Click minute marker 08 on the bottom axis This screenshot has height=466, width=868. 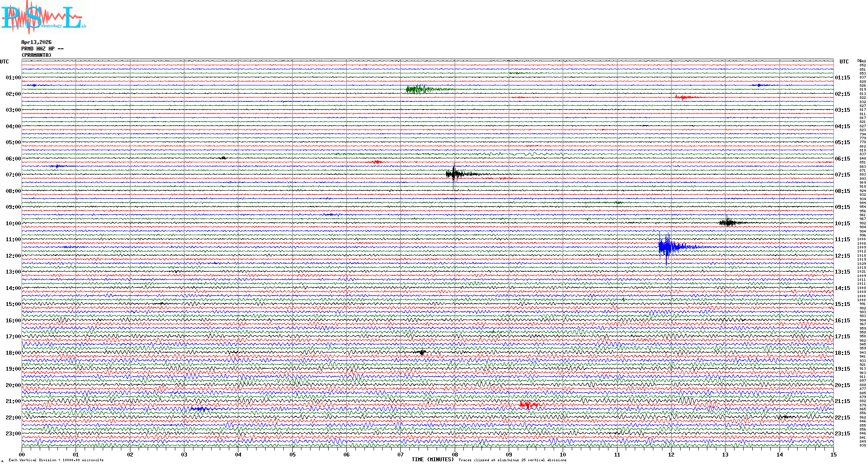(x=455, y=454)
